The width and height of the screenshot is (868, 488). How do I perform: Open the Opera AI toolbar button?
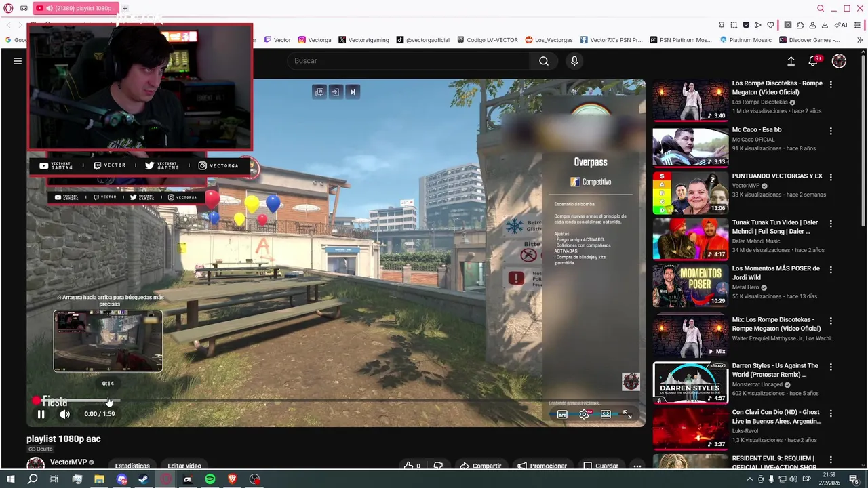[841, 25]
